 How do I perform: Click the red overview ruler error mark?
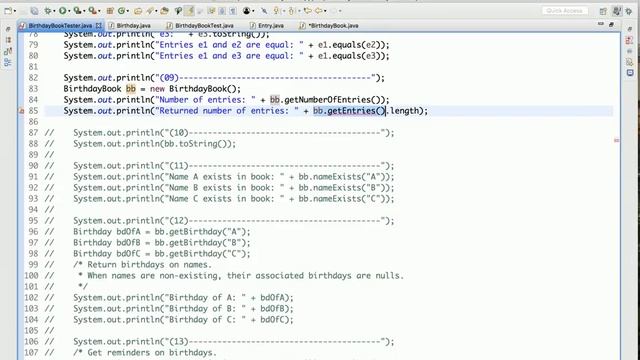616,140
